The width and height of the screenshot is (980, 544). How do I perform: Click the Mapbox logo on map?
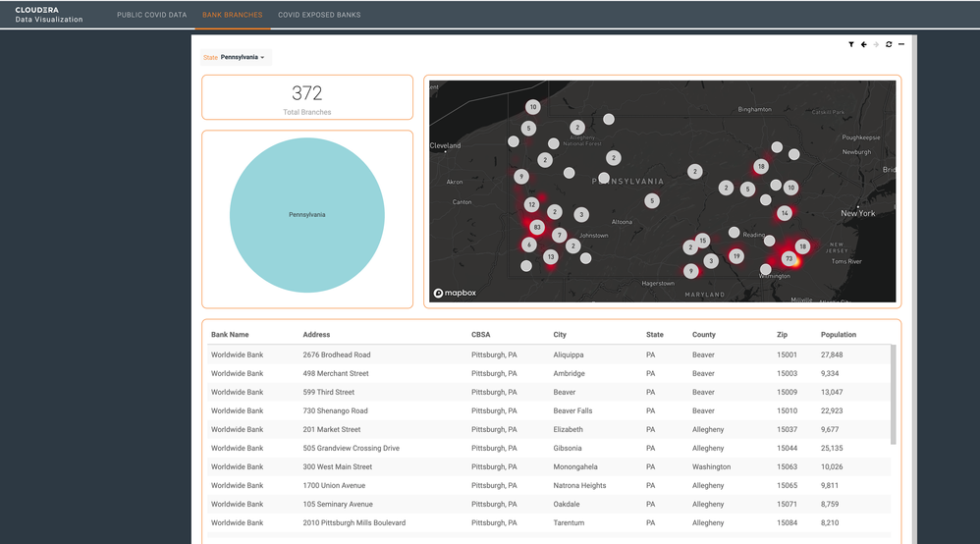455,293
